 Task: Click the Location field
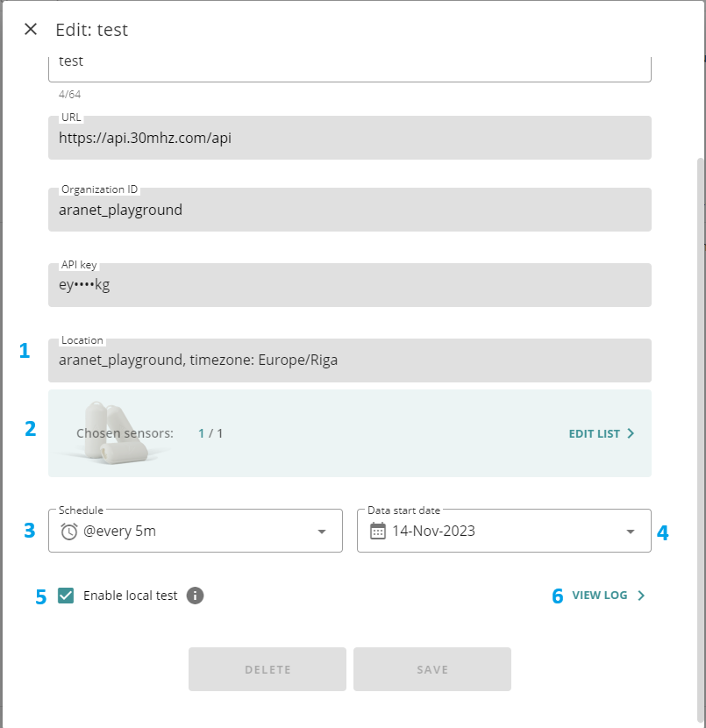tap(349, 360)
